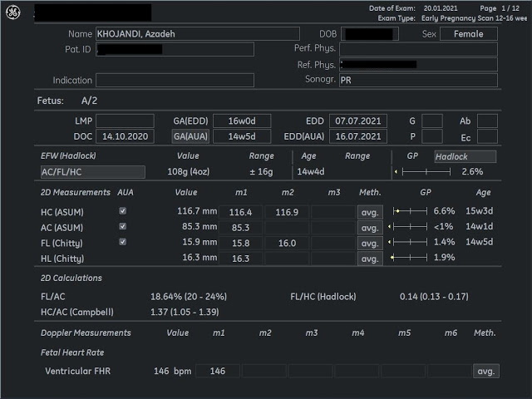Click the GA(AUA) button
Image resolution: width=532 pixels, height=399 pixels.
[190, 136]
